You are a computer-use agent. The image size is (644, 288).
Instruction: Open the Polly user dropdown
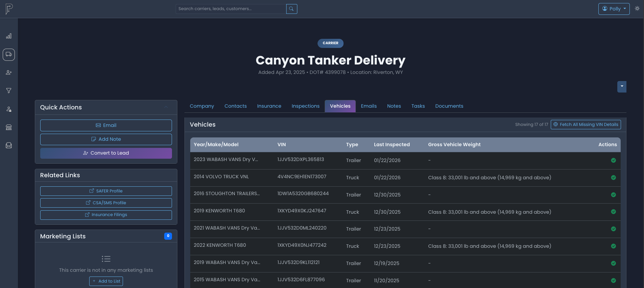[614, 9]
